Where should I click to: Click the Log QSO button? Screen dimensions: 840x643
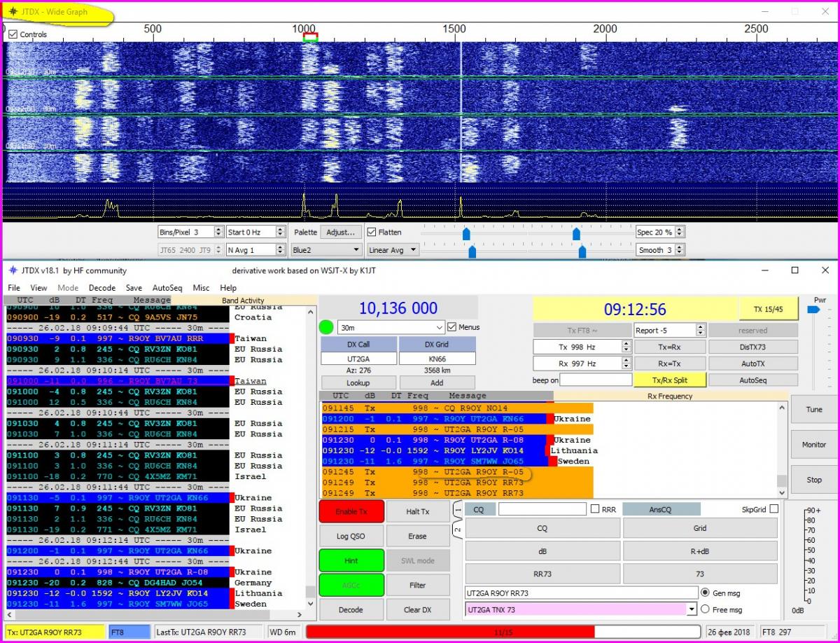351,536
